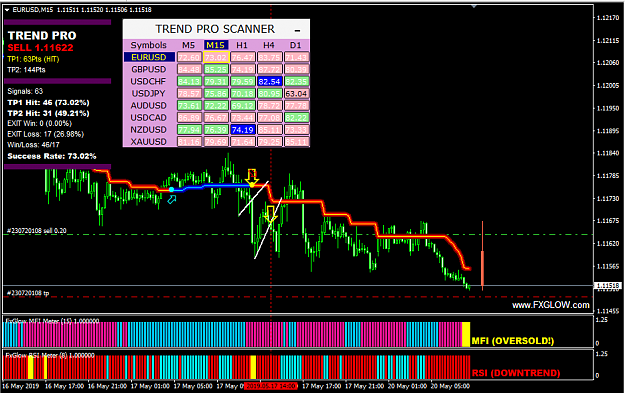Viewport: 625px width, 393px height.
Task: Switch to the USDCHF symbol row
Action: [x=149, y=81]
